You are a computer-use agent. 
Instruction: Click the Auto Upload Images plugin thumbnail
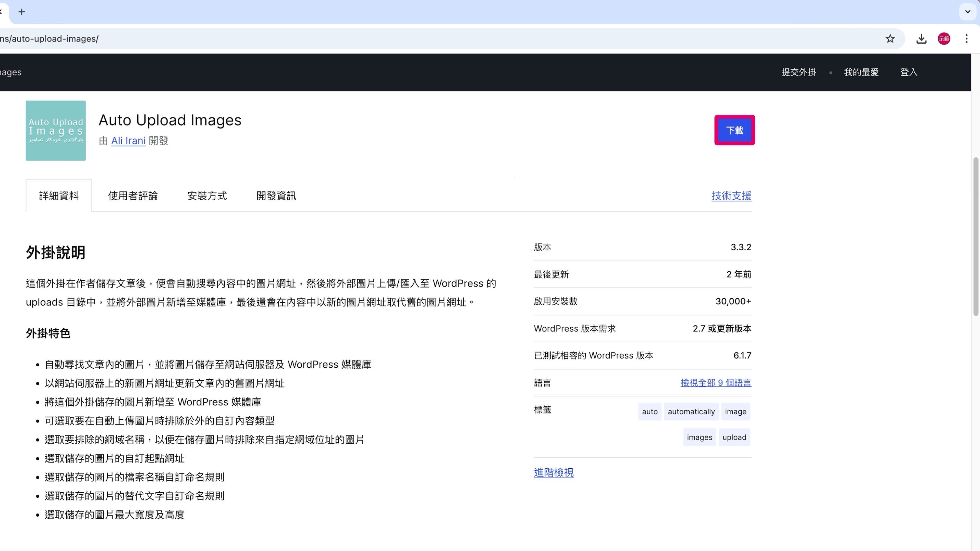tap(56, 130)
